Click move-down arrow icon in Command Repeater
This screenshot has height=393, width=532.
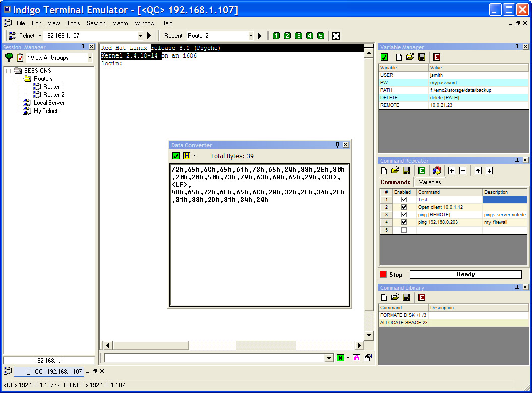[489, 171]
